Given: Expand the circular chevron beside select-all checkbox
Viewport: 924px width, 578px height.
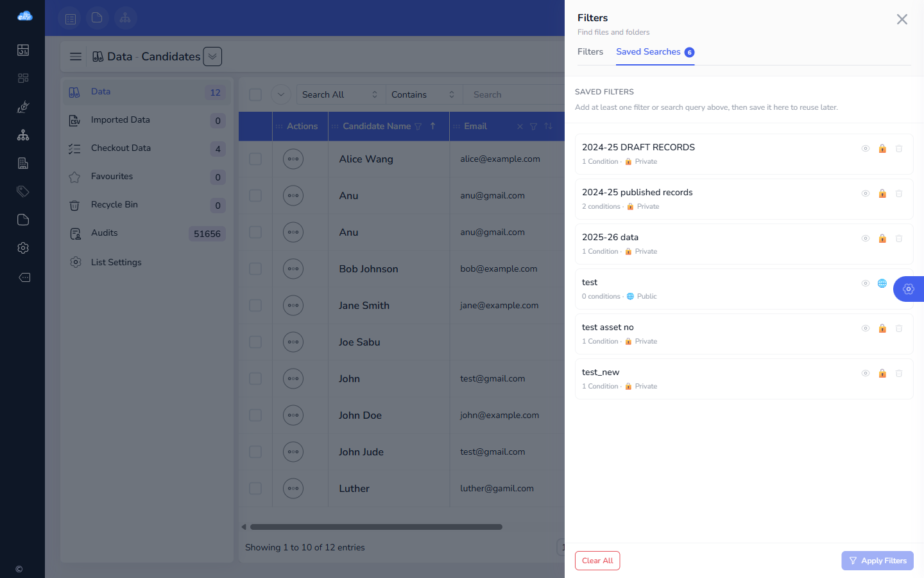Looking at the screenshot, I should pyautogui.click(x=281, y=94).
